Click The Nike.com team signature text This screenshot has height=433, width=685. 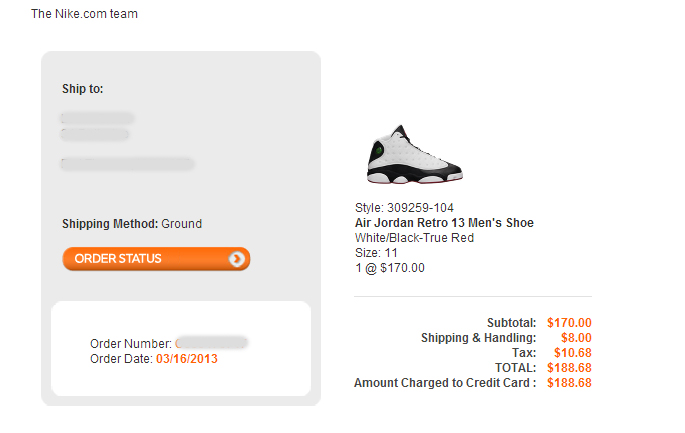coord(84,14)
